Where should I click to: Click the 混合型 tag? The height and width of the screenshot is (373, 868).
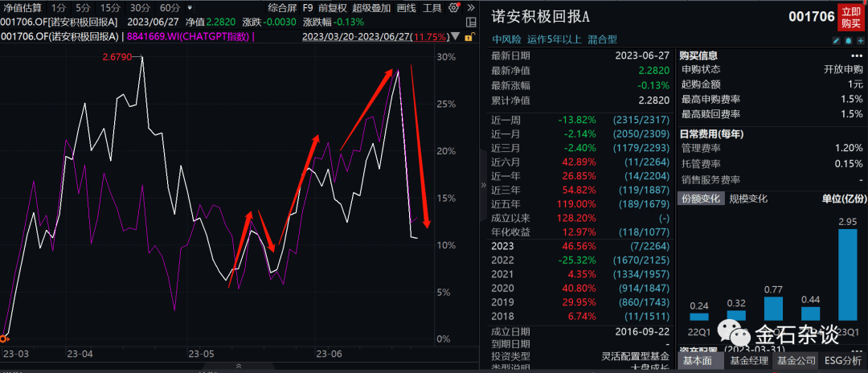(x=602, y=39)
